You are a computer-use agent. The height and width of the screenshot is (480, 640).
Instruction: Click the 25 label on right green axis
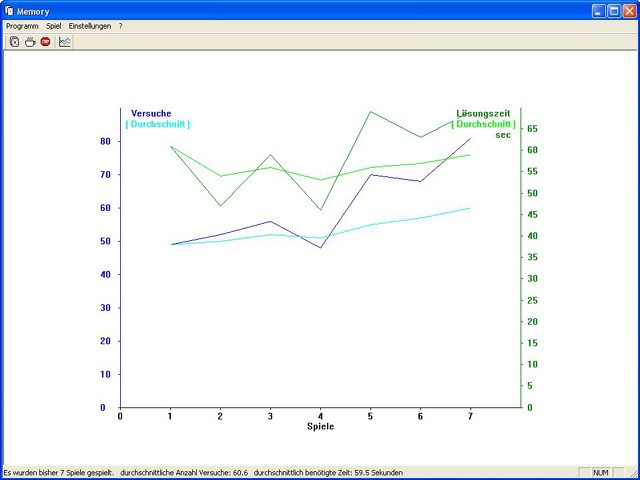tap(533, 301)
